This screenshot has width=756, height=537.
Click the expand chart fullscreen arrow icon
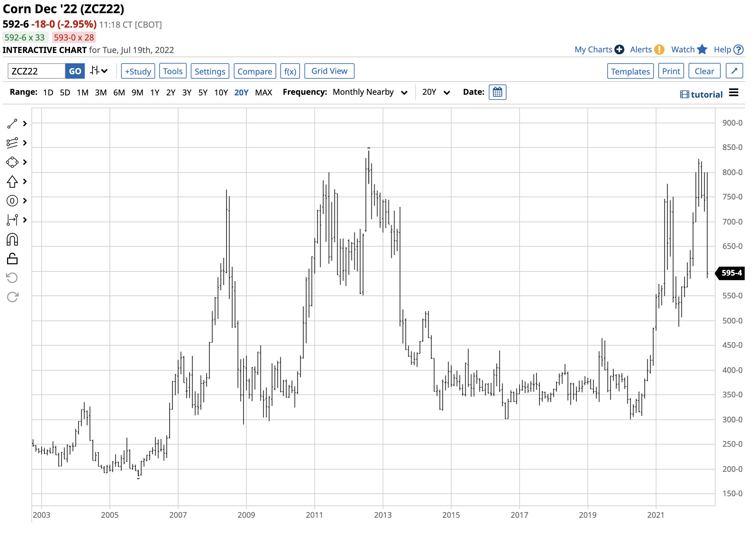coord(734,71)
